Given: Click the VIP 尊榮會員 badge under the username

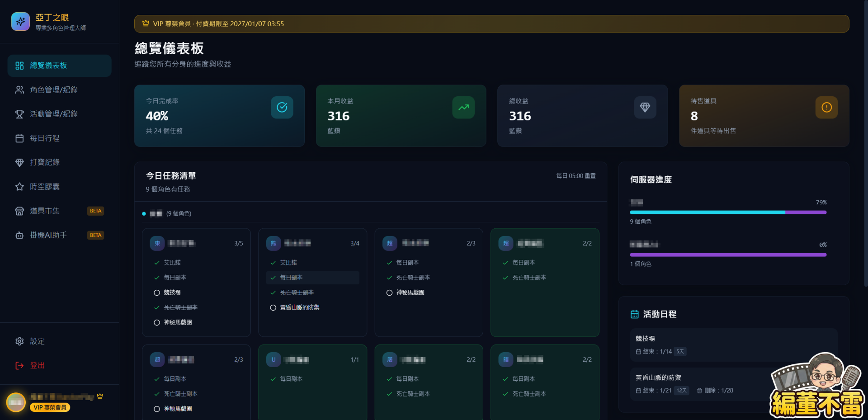Looking at the screenshot, I should (x=50, y=407).
